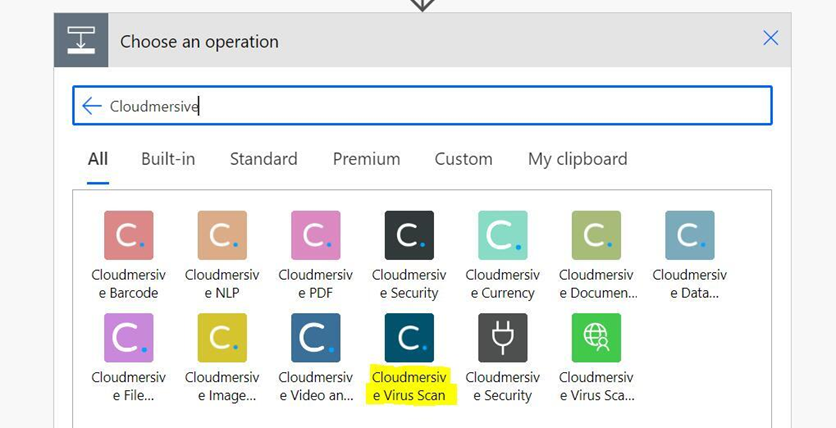This screenshot has width=836, height=428.
Task: Click the Cloudmersive NLP label text
Action: point(222,284)
